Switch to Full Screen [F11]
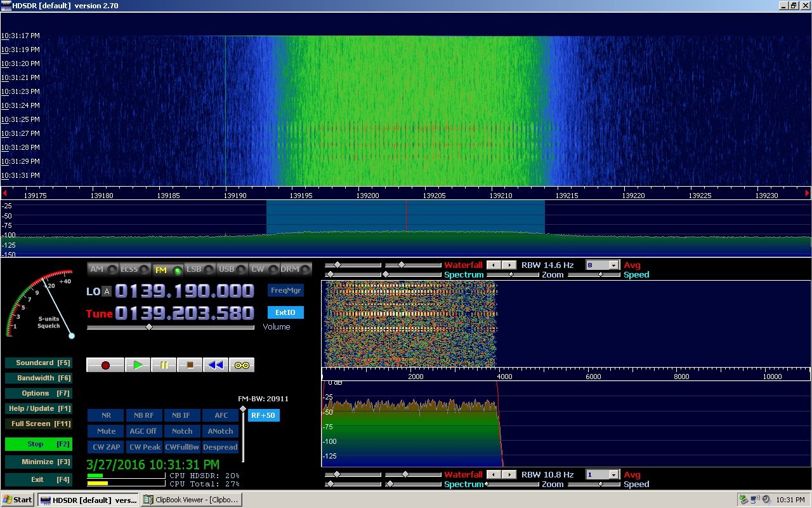The image size is (812, 508). (x=38, y=424)
